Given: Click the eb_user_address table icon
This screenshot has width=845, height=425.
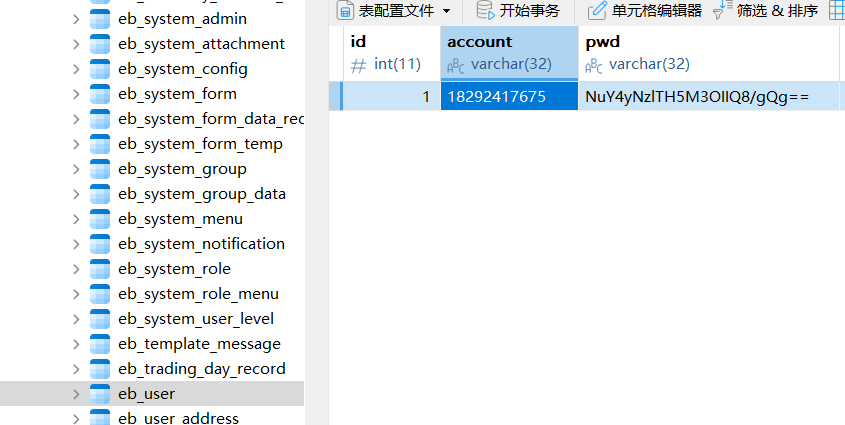Looking at the screenshot, I should (x=100, y=417).
